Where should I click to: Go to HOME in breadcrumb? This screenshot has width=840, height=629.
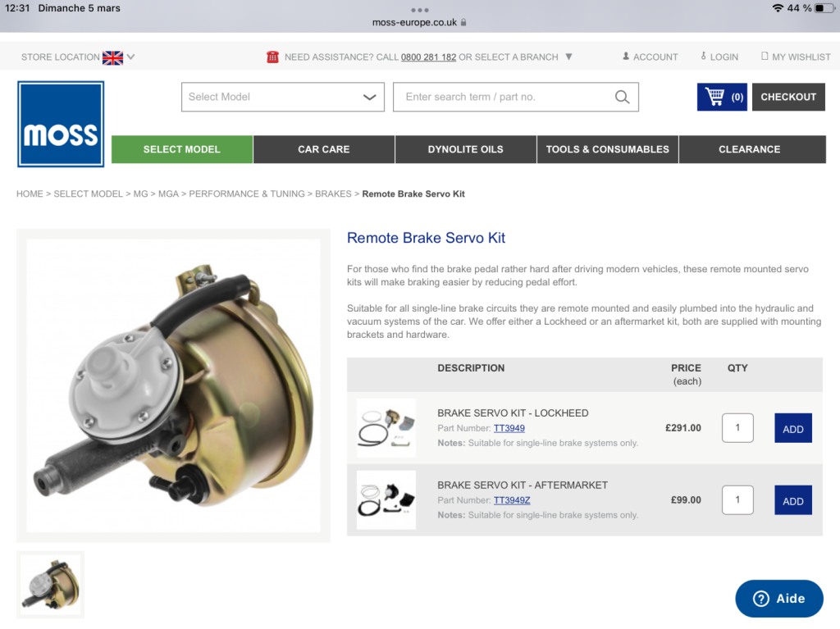[30, 194]
